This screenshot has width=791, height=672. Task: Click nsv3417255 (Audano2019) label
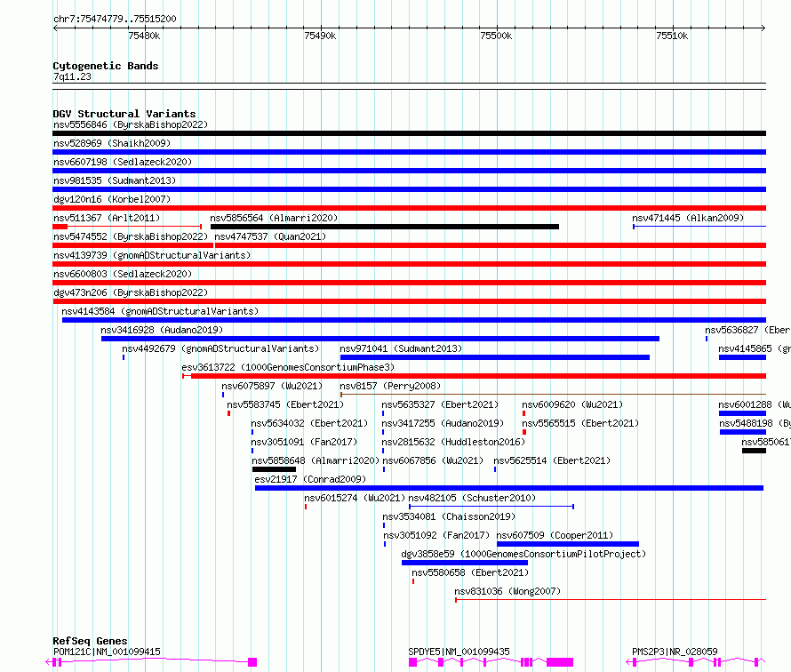pyautogui.click(x=443, y=423)
